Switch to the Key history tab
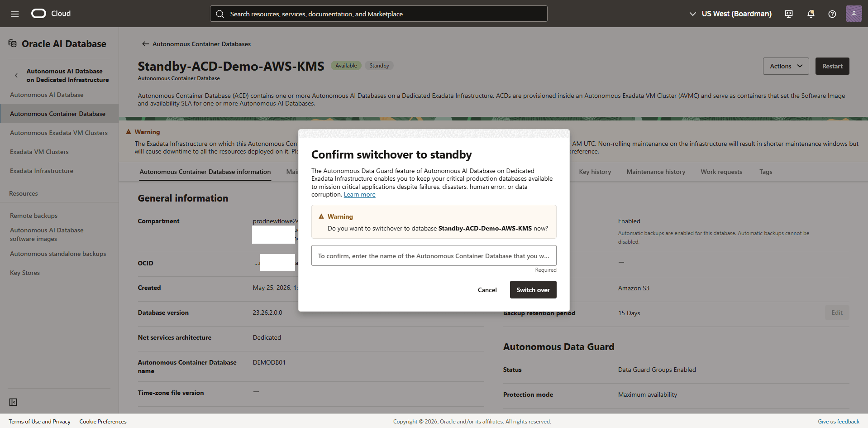Image resolution: width=868 pixels, height=428 pixels. [595, 172]
